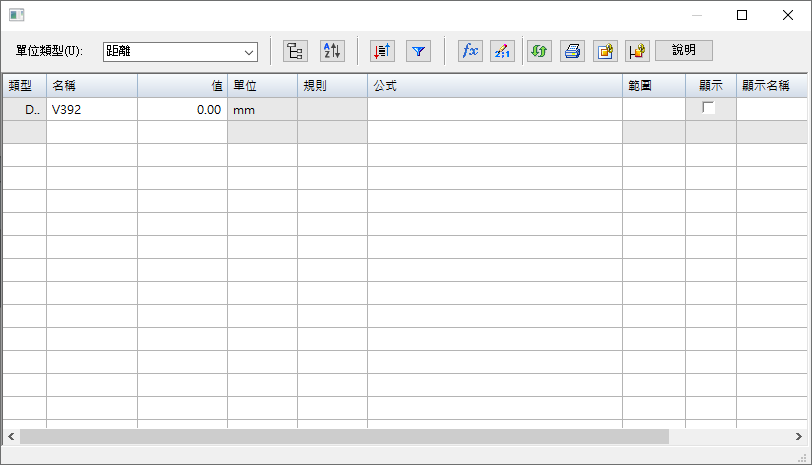Toggle the 顯示 checkbox for V392
The width and height of the screenshot is (812, 465).
coord(709,109)
